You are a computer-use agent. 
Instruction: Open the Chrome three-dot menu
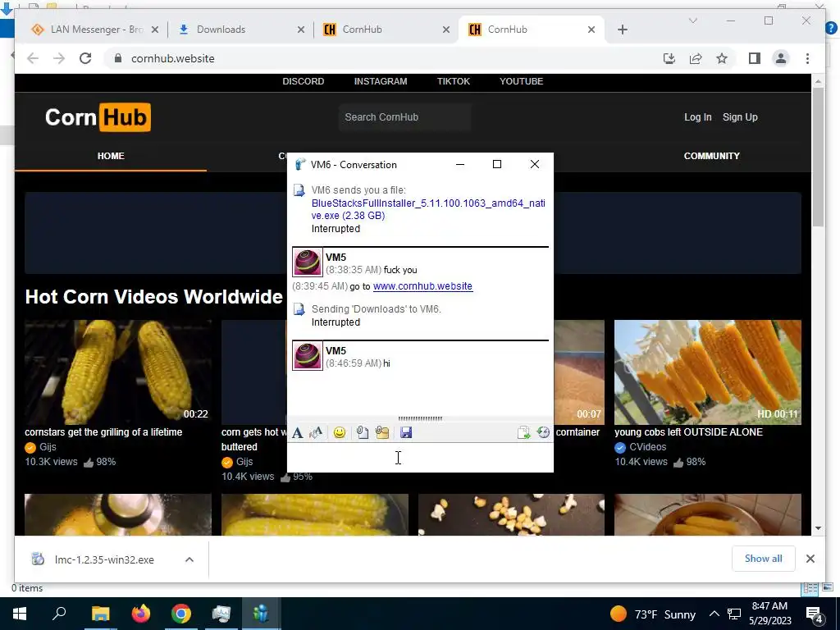807,58
